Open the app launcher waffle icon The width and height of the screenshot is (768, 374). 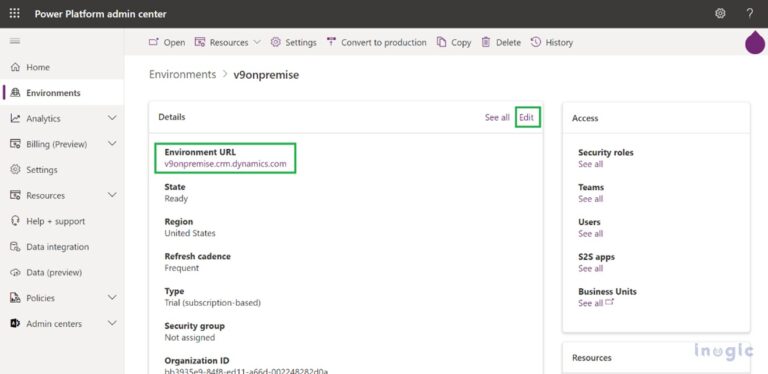tap(15, 14)
